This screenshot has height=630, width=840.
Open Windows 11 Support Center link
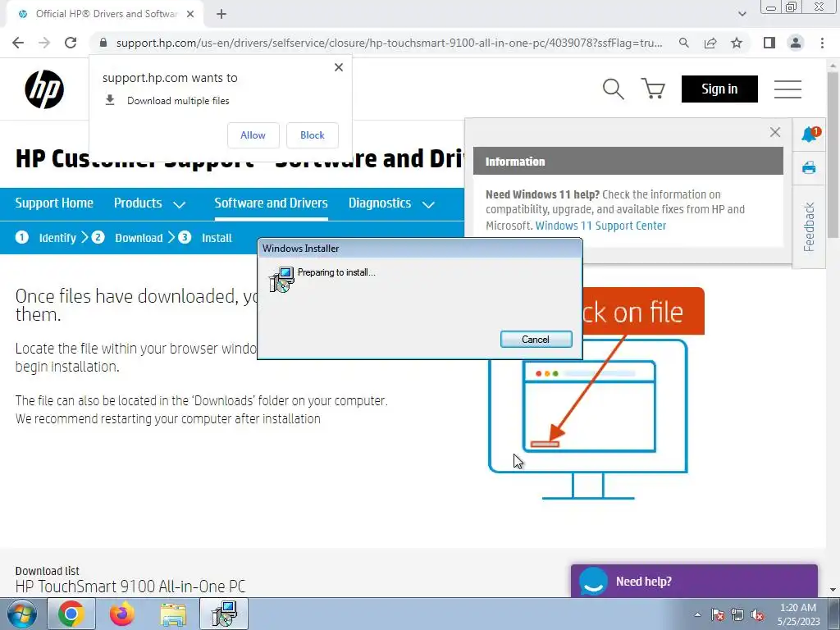click(600, 226)
